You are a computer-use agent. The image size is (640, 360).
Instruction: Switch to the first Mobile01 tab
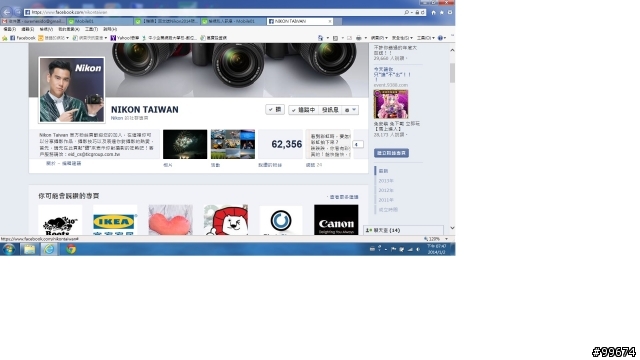(x=100, y=21)
